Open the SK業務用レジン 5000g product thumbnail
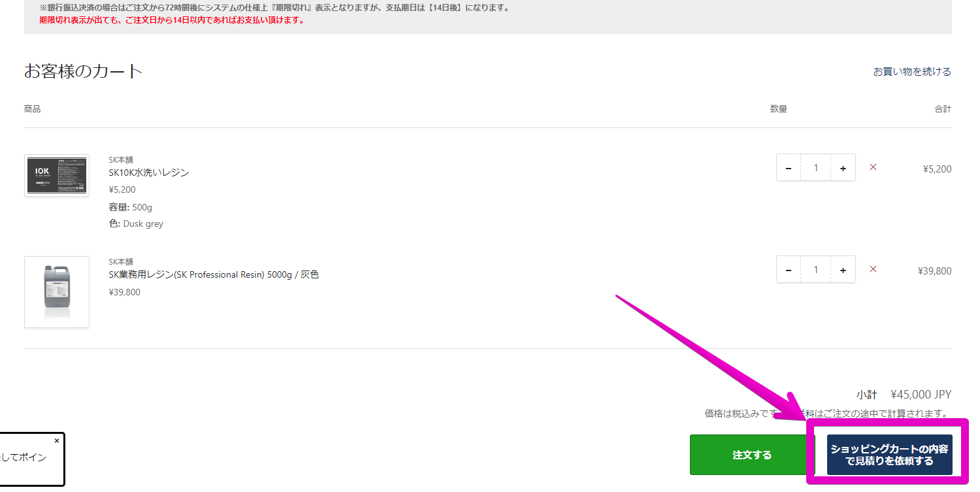 point(57,291)
